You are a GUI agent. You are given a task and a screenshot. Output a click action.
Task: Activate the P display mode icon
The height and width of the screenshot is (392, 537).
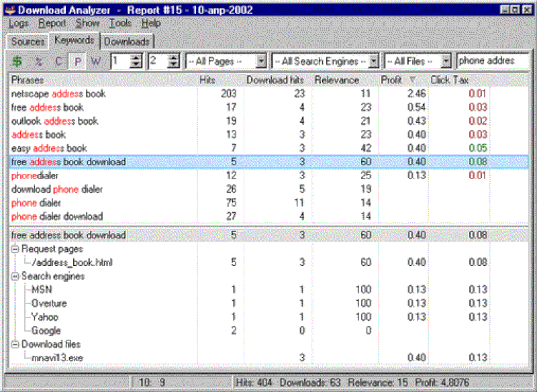(78, 62)
